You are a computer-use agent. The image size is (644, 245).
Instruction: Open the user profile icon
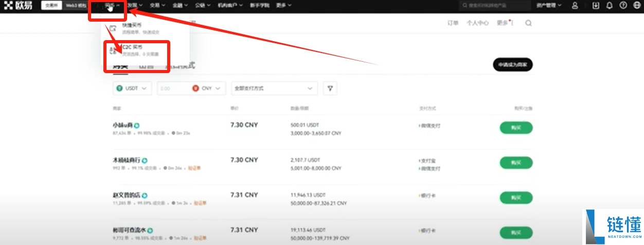[575, 6]
